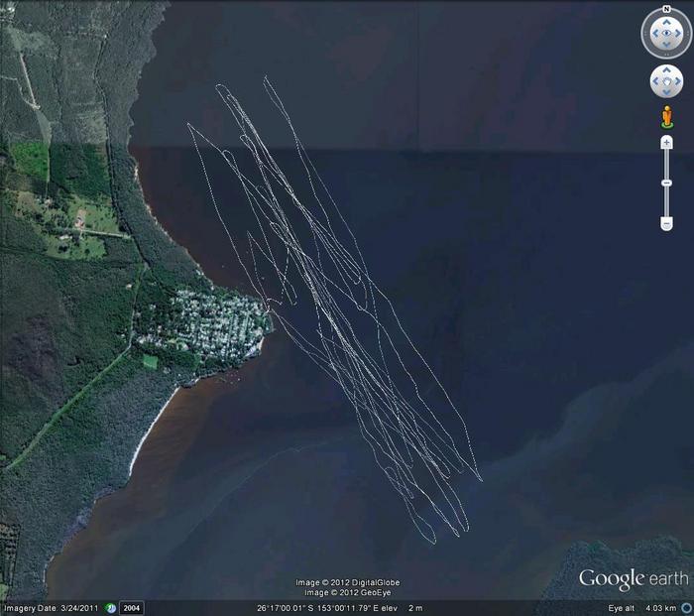Click the eye icon in Look joystick
Screen dimensions: 694x616
pyautogui.click(x=665, y=34)
